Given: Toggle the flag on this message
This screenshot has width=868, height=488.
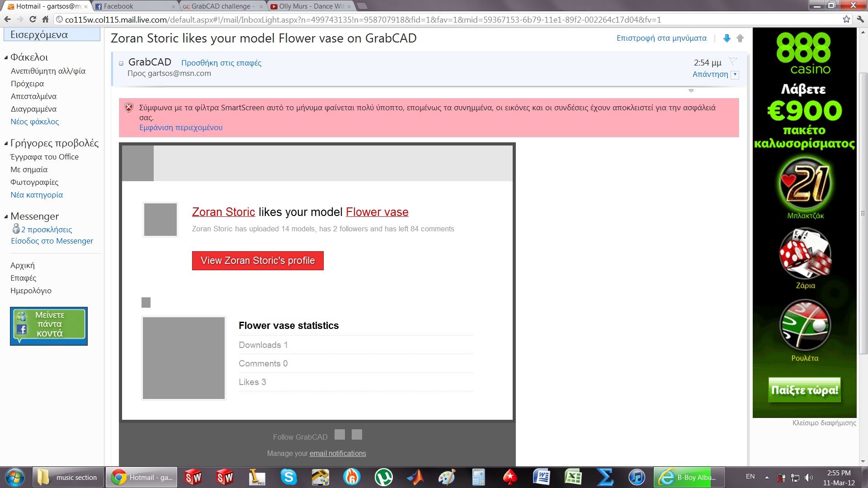Looking at the screenshot, I should (x=733, y=61).
